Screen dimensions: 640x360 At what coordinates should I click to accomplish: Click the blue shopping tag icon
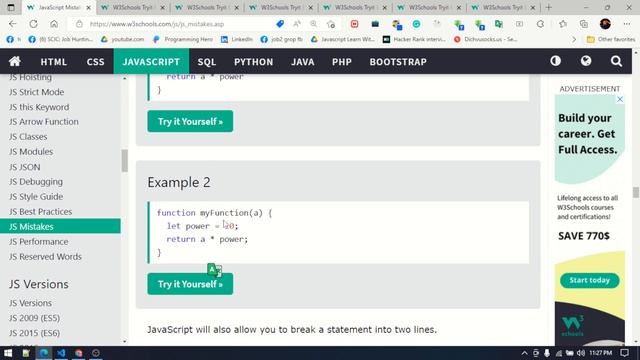(280, 24)
